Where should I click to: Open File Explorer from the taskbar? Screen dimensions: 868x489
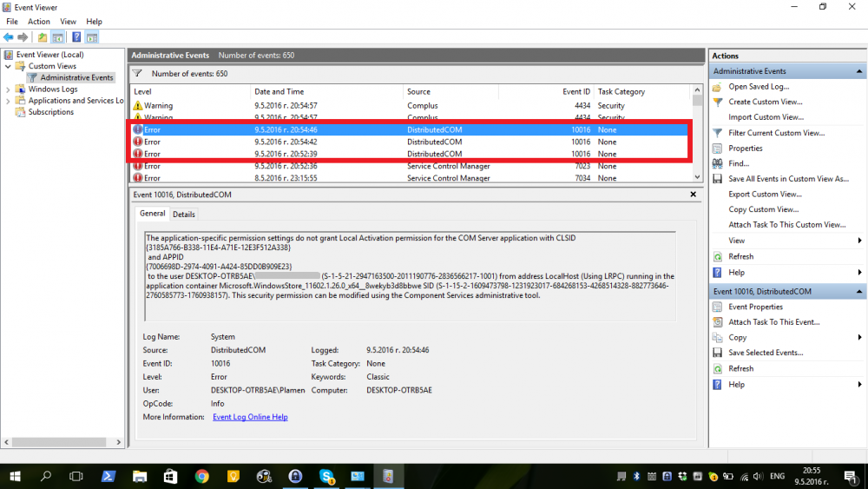pyautogui.click(x=140, y=476)
